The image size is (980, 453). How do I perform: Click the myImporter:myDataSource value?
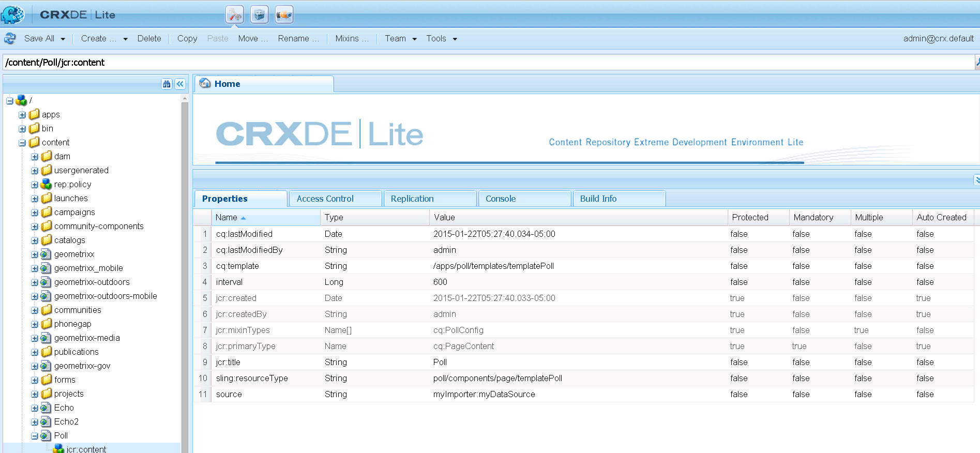[484, 394]
